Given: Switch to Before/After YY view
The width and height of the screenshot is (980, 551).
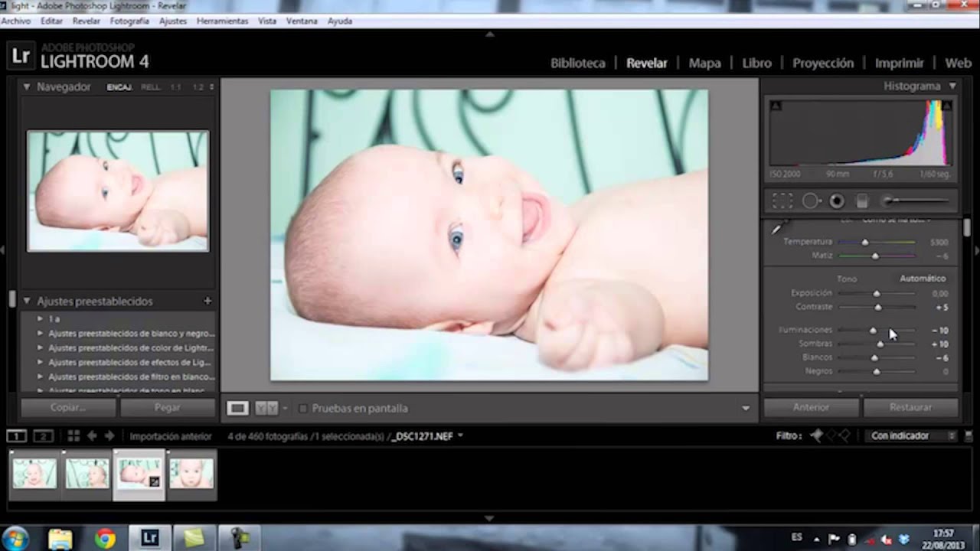Looking at the screenshot, I should click(266, 409).
